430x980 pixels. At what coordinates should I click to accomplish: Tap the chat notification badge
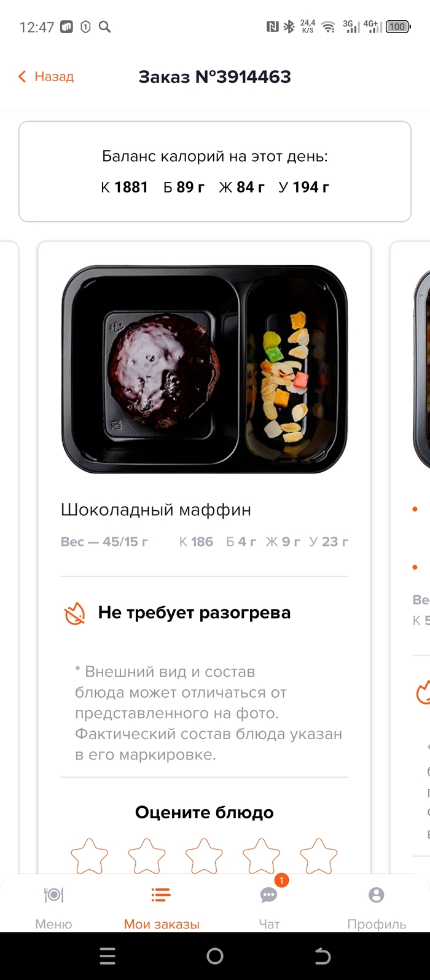[x=281, y=880]
